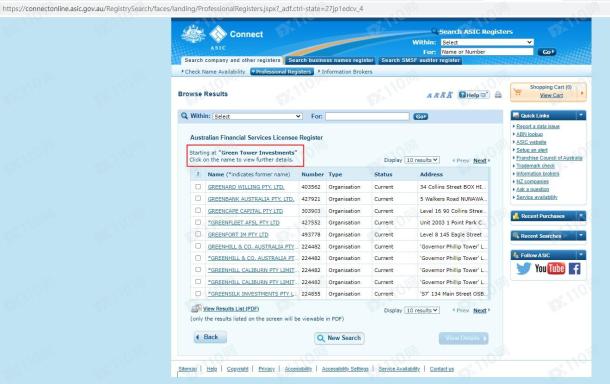Image resolution: width=610 pixels, height=384 pixels.
Task: Open View Cart link
Action: point(551,95)
